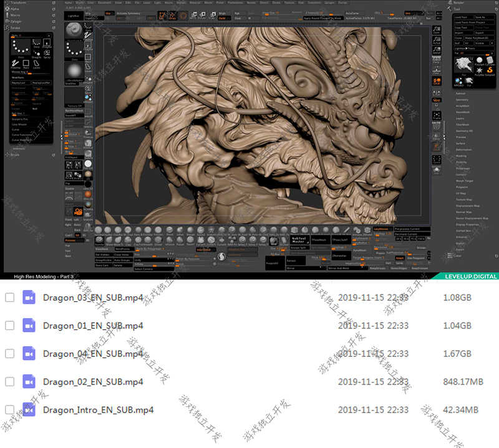Expand the Masking section in Tool palette
The height and width of the screenshot is (448, 499).
[461, 156]
